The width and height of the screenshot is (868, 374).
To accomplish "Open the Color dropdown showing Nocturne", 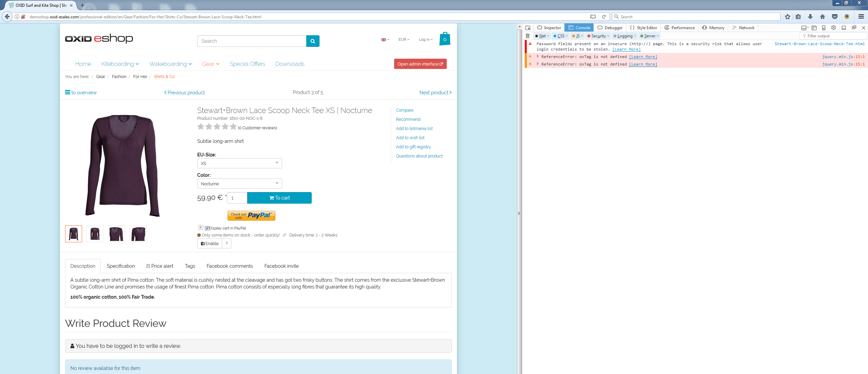I will [x=239, y=184].
